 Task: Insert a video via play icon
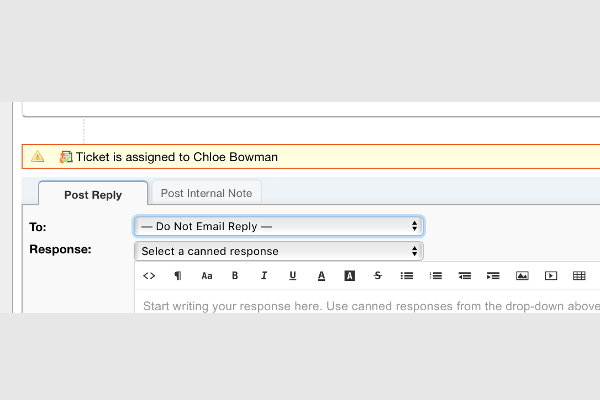[x=551, y=276]
